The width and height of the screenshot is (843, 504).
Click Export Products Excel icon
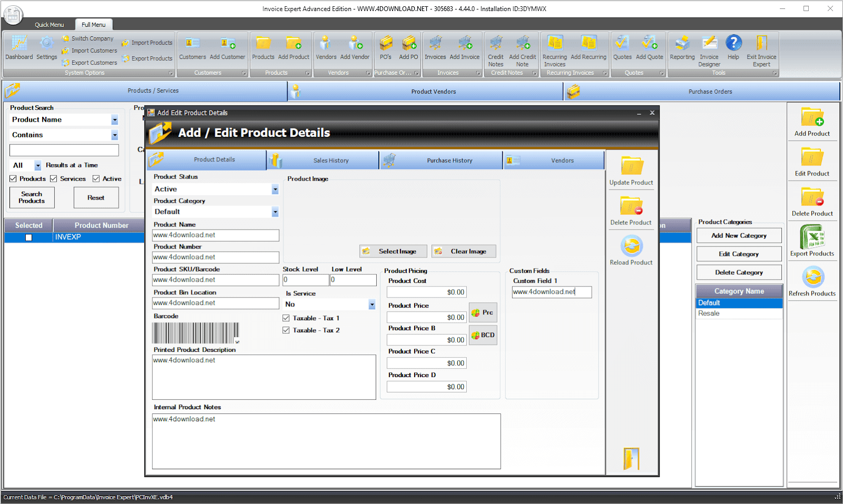812,241
